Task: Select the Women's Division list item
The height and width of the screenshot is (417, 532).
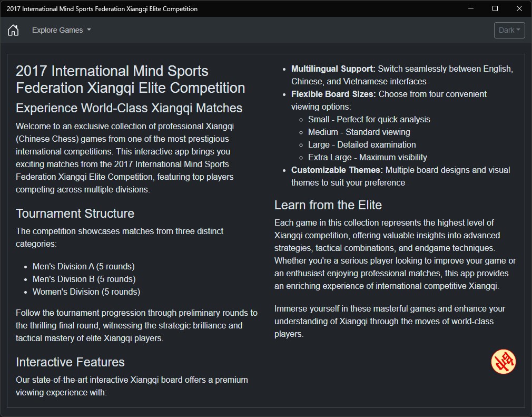Action: 86,292
